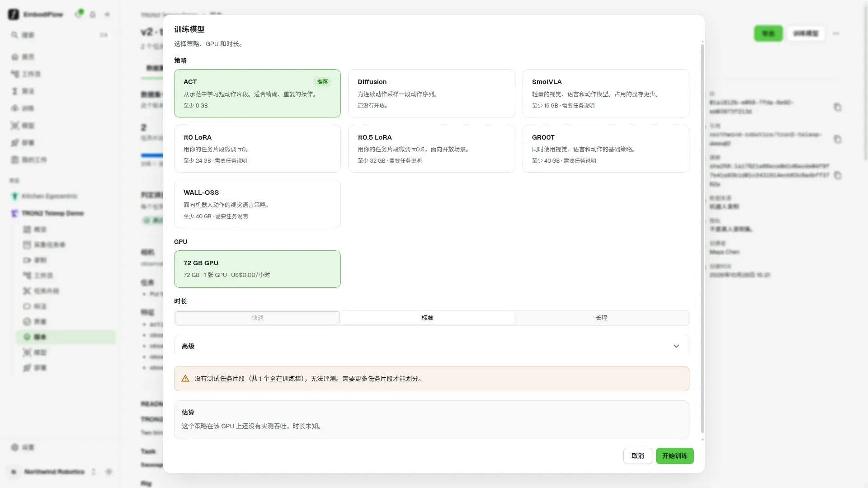
Task: Click the sidebar search field
Action: click(60, 35)
